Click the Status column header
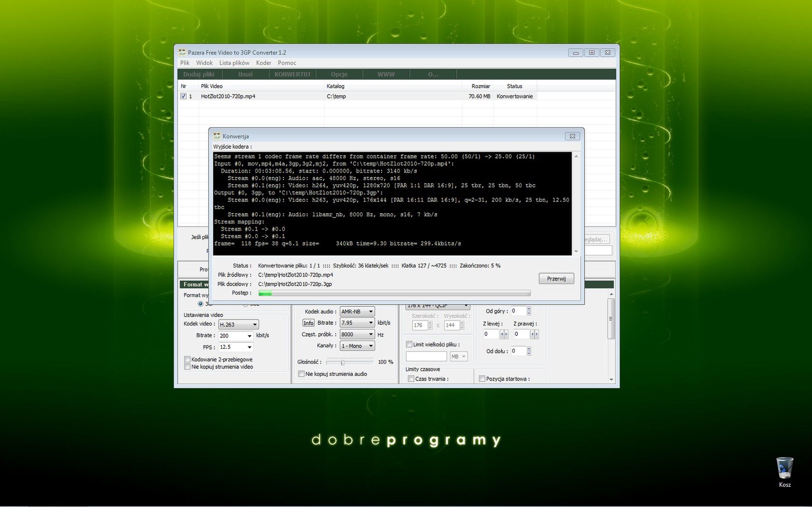The height and width of the screenshot is (507, 812). 515,86
